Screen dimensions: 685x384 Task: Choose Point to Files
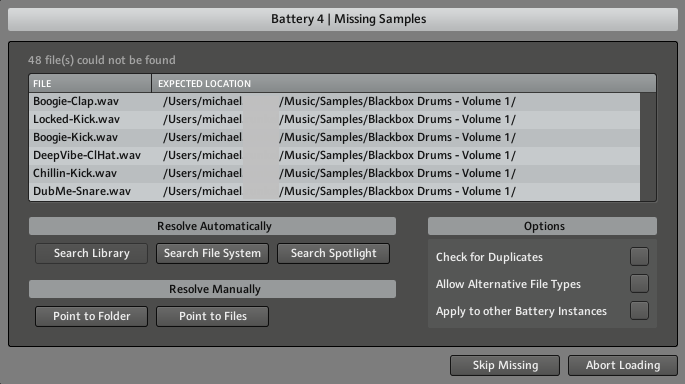[212, 316]
